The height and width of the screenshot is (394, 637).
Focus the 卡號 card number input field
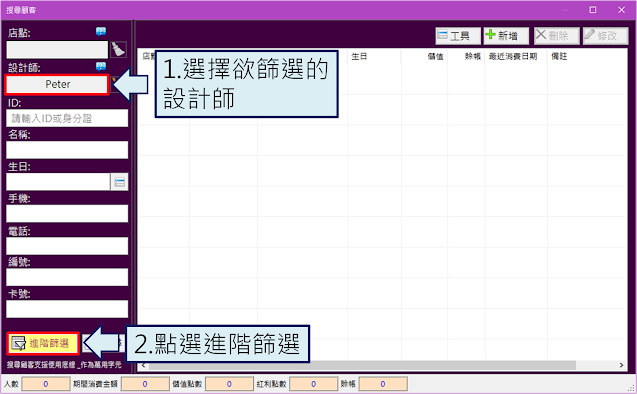coord(67,309)
